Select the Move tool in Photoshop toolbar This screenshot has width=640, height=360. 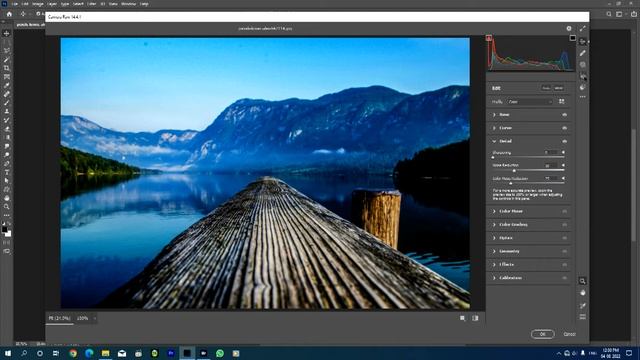[7, 33]
